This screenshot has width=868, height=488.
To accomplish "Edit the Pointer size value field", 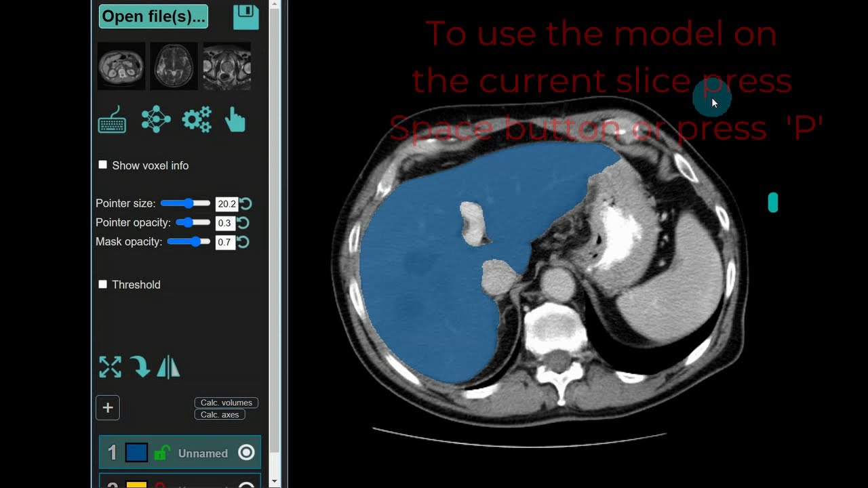I will 226,204.
